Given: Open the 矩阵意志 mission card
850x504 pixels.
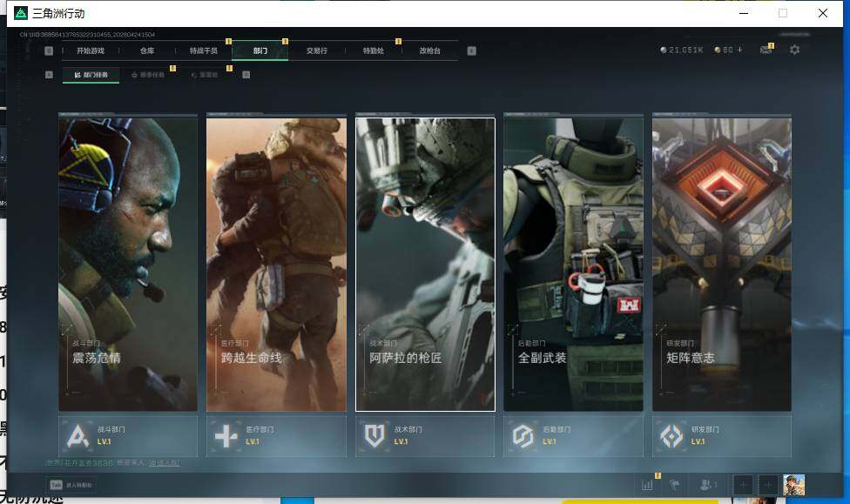Looking at the screenshot, I should pos(722,264).
